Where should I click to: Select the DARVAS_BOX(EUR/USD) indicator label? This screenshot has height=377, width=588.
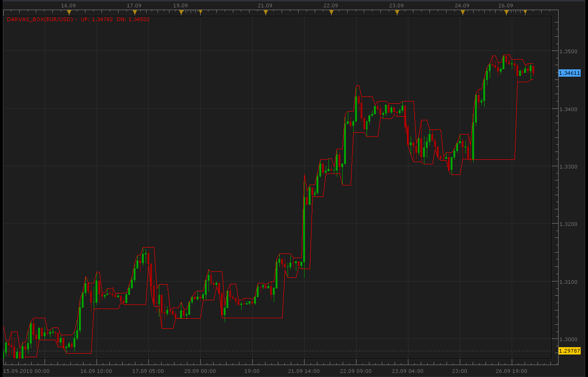click(40, 19)
